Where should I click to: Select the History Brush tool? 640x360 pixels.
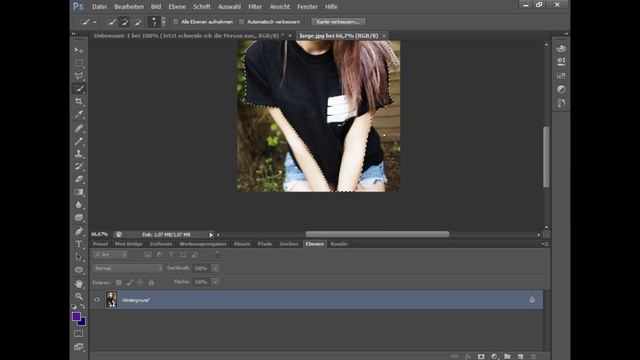(x=79, y=167)
